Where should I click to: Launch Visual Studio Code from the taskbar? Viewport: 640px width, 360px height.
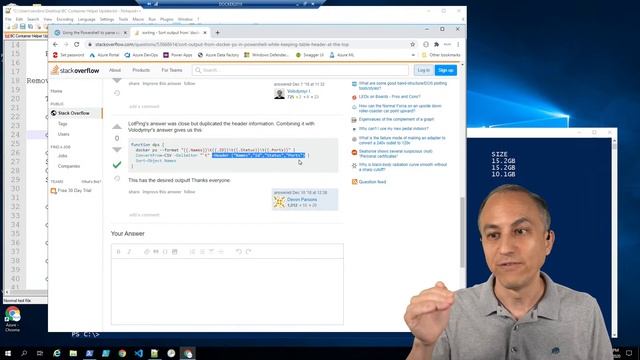tap(138, 353)
